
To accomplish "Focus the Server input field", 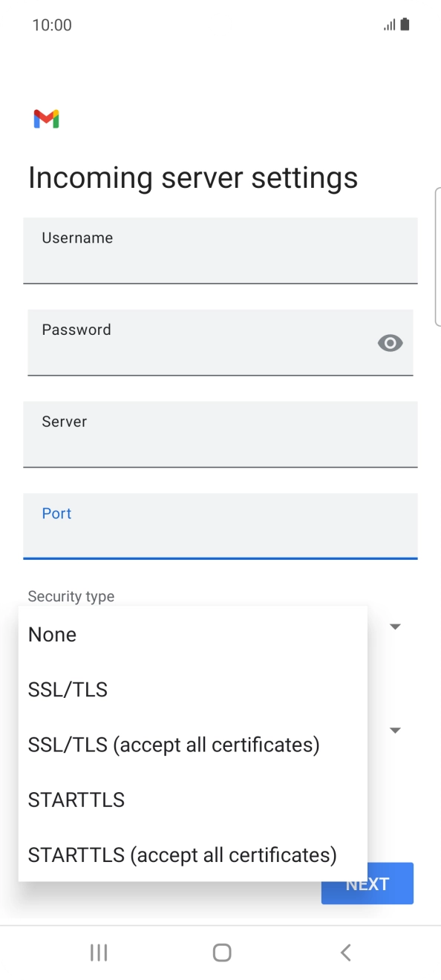I will pyautogui.click(x=220, y=435).
